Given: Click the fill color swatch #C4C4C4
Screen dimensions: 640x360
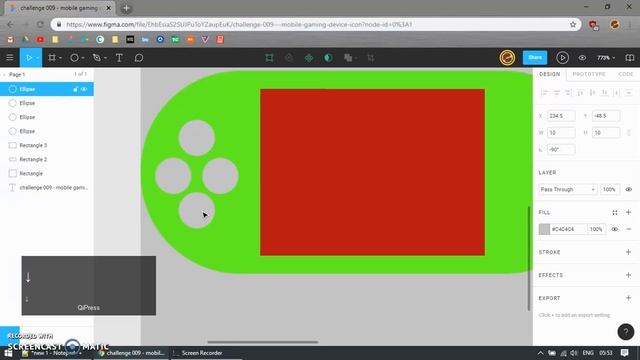Looking at the screenshot, I should pyautogui.click(x=544, y=229).
